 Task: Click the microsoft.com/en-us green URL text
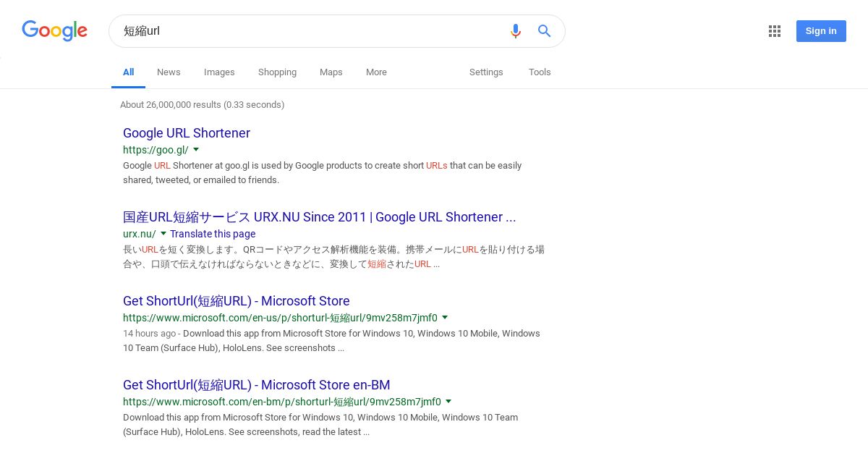pos(280,318)
